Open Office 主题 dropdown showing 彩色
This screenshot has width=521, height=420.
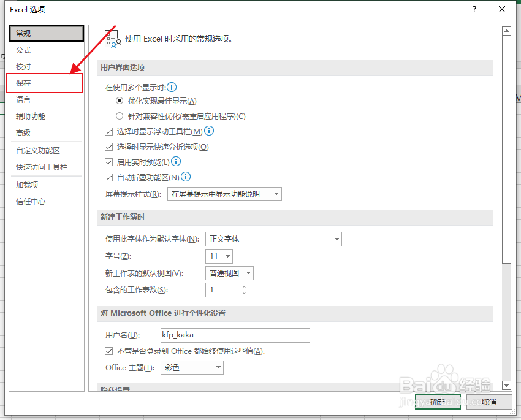click(192, 367)
